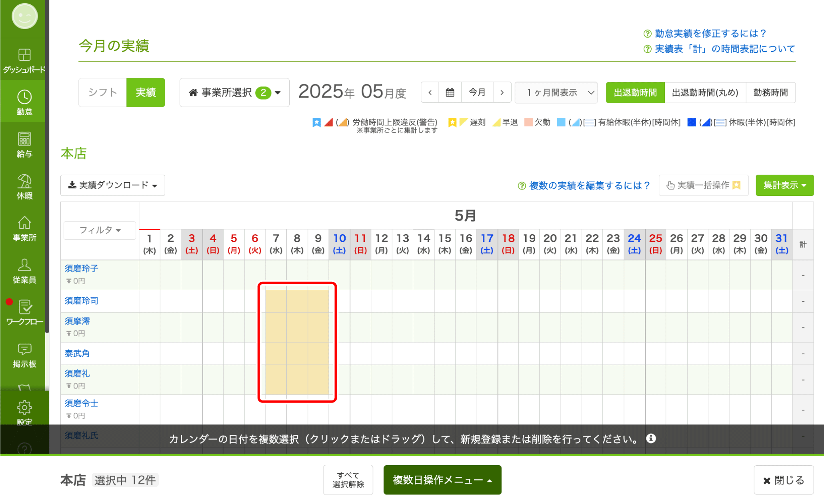Open 複数の実績を編集するには？ link

[x=590, y=185]
